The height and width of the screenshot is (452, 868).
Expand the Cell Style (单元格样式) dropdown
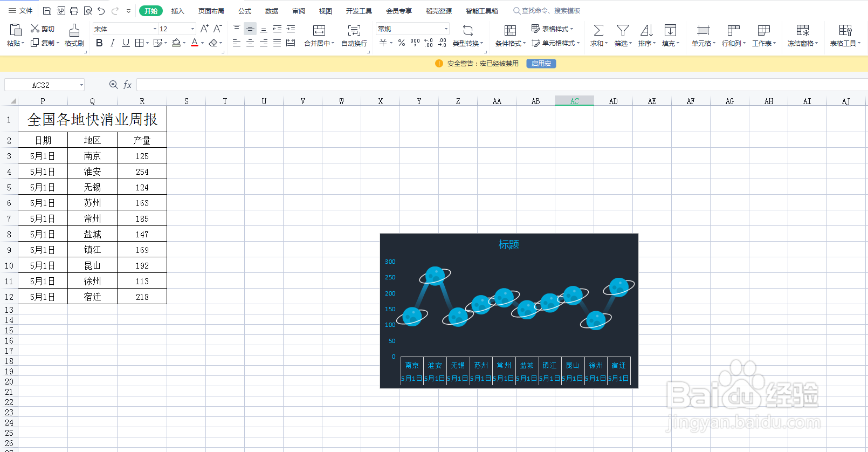tap(578, 43)
